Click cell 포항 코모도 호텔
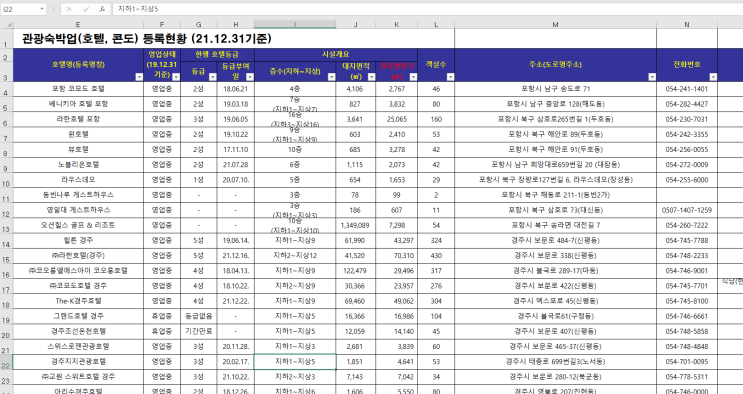This screenshot has width=743, height=394. click(x=78, y=89)
